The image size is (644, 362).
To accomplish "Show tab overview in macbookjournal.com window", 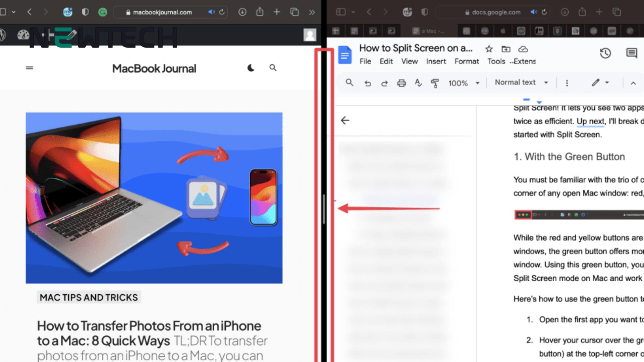I will [294, 12].
